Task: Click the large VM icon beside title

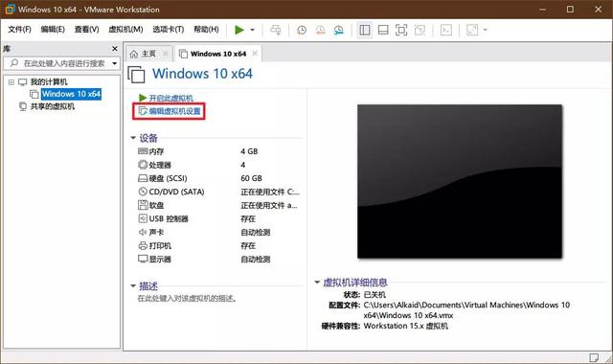Action: point(136,75)
